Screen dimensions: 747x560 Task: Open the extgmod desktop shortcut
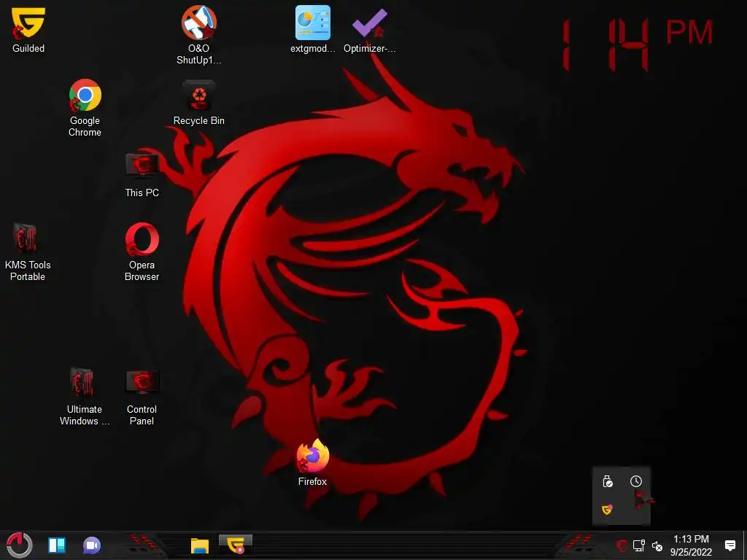[x=312, y=29]
